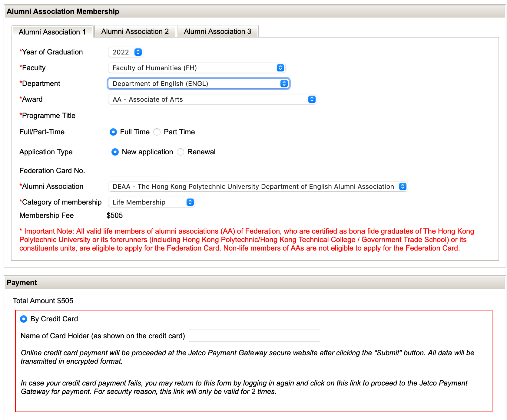Image resolution: width=507 pixels, height=420 pixels.
Task: Click the Year of Graduation label
Action: click(x=51, y=52)
